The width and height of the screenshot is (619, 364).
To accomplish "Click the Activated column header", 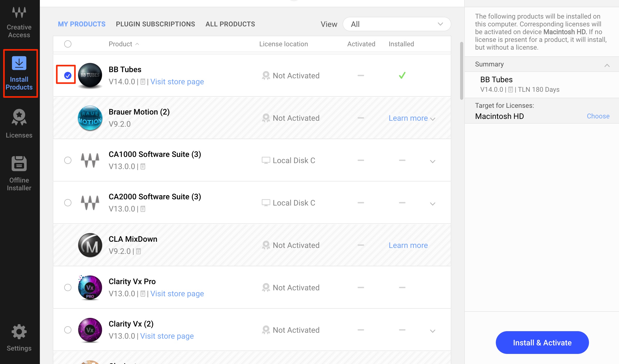I will (361, 44).
